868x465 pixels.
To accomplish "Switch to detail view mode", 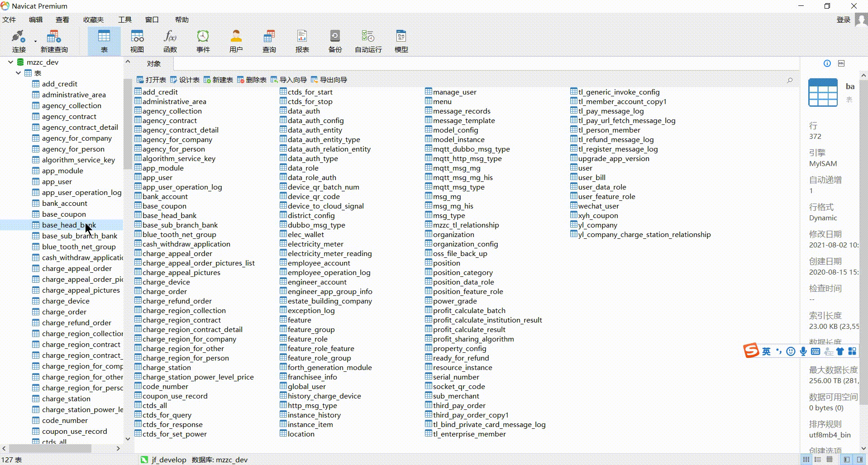I will (x=818, y=460).
